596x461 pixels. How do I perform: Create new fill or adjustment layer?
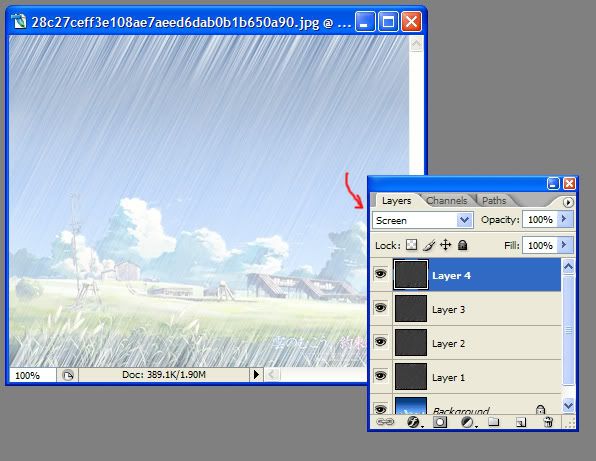click(468, 422)
